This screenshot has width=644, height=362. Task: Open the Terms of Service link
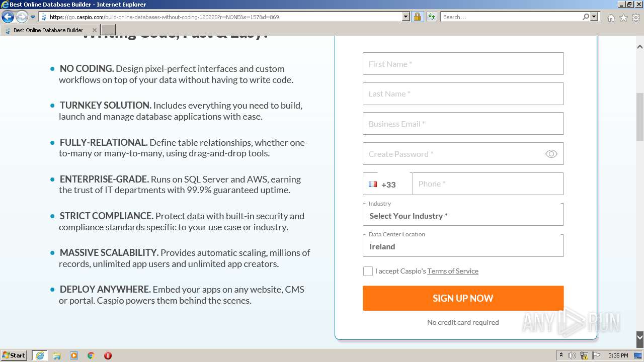453,271
